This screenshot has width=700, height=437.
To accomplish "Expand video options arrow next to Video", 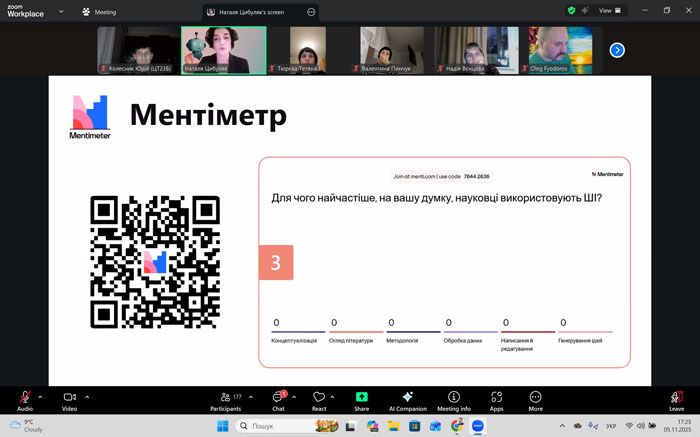I will point(88,396).
